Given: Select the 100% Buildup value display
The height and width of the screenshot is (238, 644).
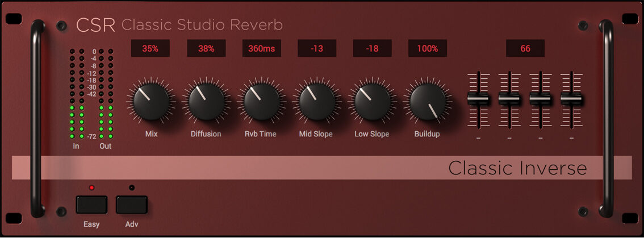Looking at the screenshot, I should coord(427,48).
